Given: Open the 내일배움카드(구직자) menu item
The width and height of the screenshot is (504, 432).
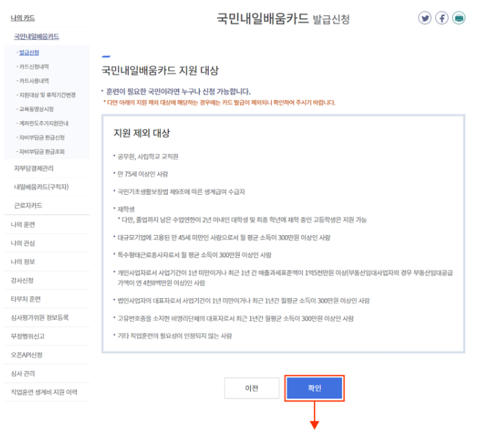Looking at the screenshot, I should coord(41,187).
